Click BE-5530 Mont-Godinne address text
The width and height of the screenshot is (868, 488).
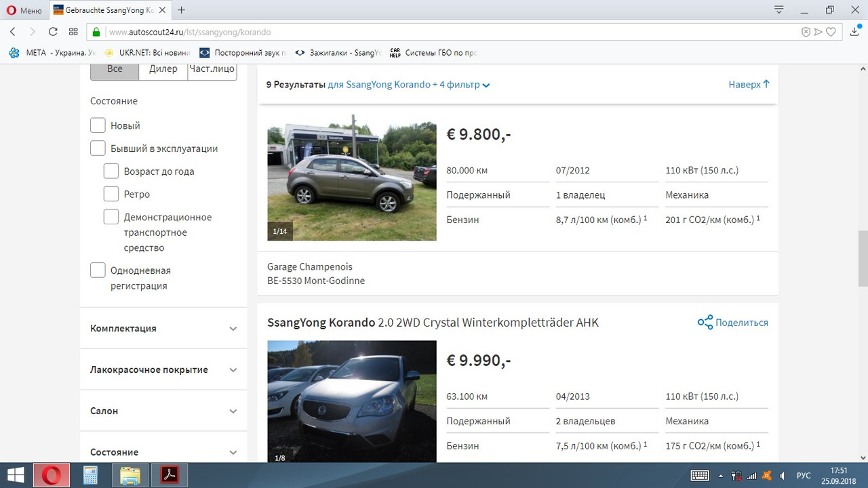coord(316,281)
